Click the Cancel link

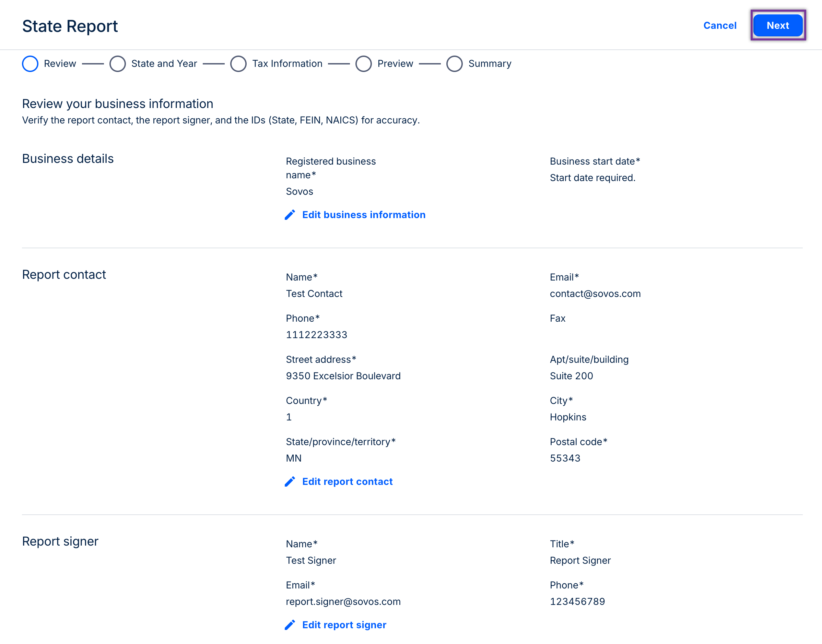(719, 25)
